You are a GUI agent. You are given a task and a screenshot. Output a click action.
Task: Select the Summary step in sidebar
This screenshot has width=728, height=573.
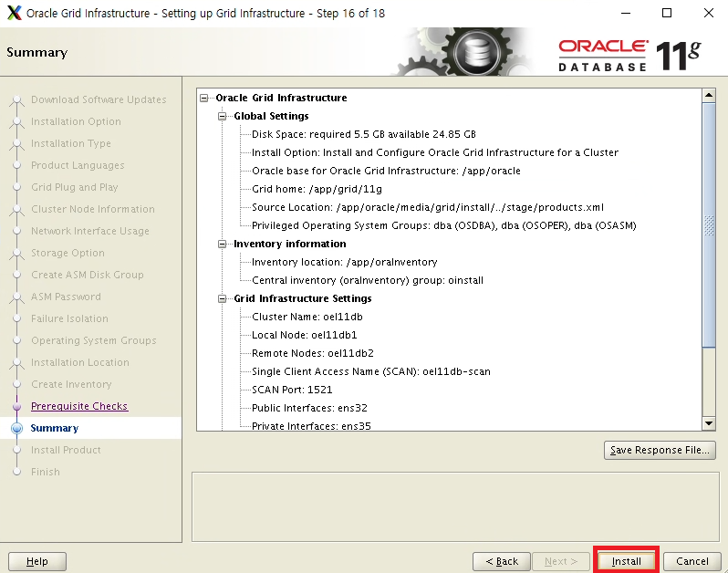tap(55, 428)
